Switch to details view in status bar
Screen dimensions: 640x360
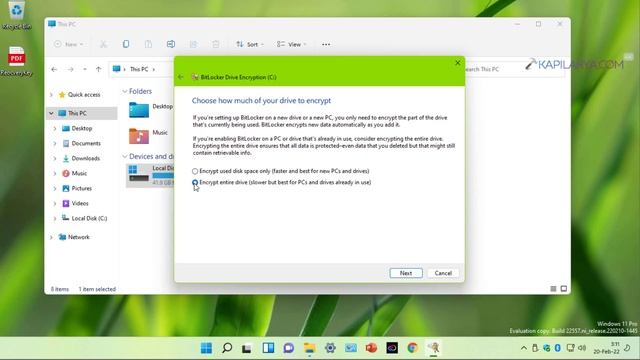[x=553, y=289]
